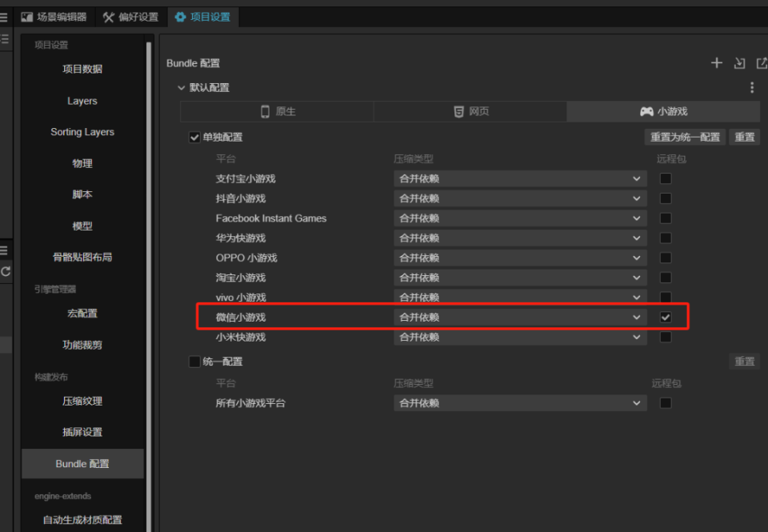The image size is (768, 532).
Task: Open compression type dropdown for 抖音小游戏
Action: click(x=520, y=198)
